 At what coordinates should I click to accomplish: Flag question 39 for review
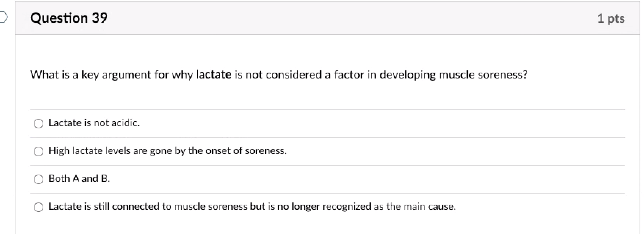click(3, 17)
